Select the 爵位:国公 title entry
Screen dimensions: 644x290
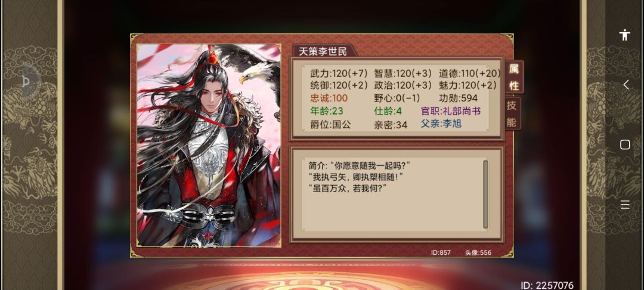coord(330,125)
